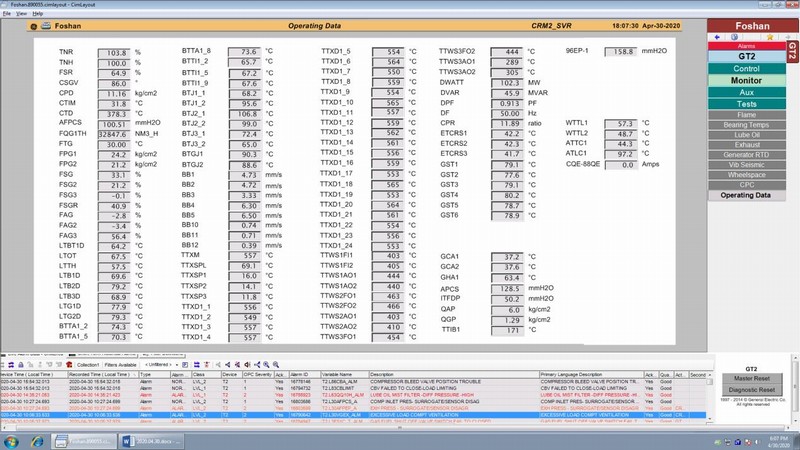Click the blue share icon left of the magnifiers
Viewport: 800px width, 450px height.
[x=257, y=365]
